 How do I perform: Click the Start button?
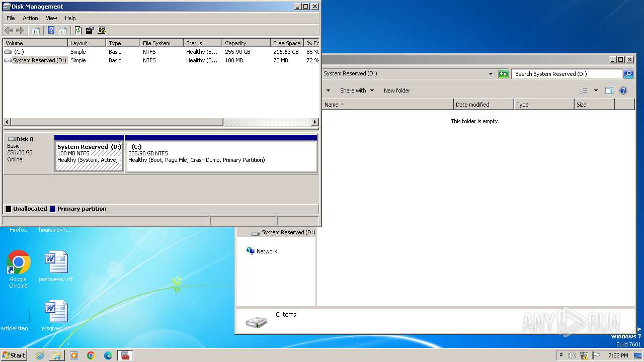click(14, 355)
